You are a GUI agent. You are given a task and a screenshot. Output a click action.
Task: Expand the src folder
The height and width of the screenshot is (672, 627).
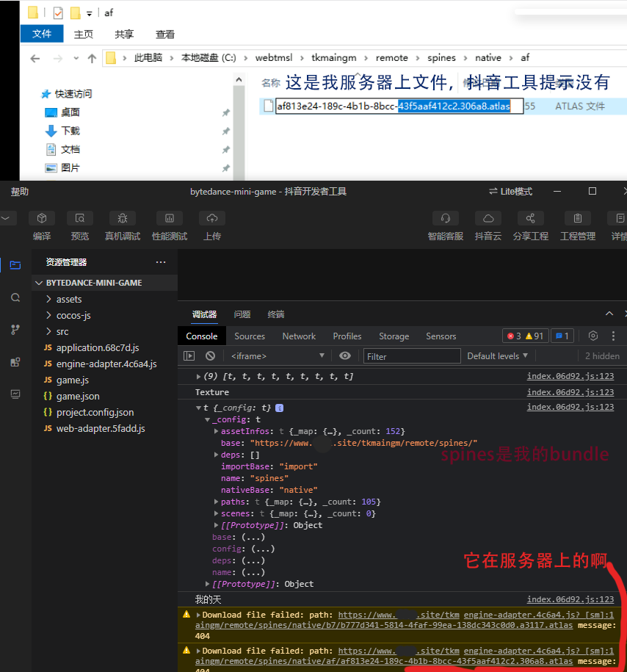pyautogui.click(x=48, y=332)
